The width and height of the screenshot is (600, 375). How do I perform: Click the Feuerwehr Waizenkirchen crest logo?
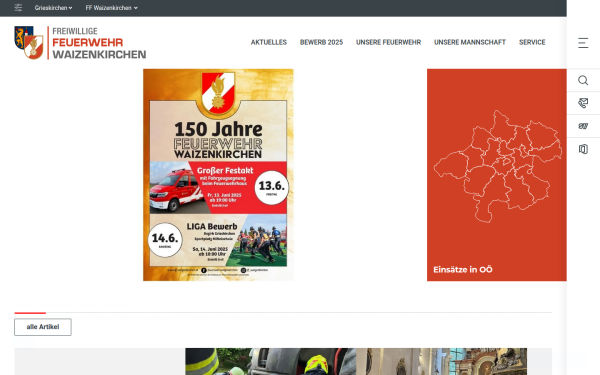[29, 42]
